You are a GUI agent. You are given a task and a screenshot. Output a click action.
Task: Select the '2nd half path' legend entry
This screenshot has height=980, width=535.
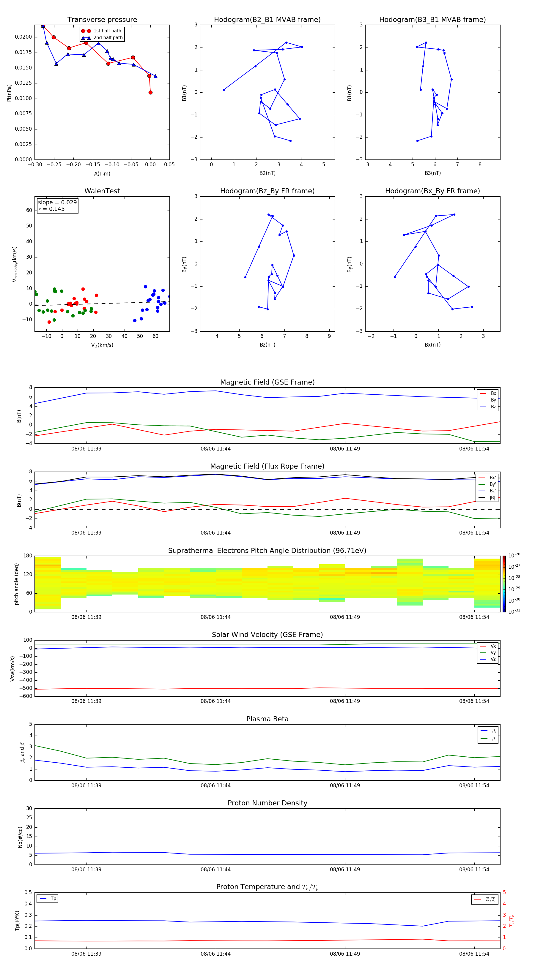click(x=102, y=38)
